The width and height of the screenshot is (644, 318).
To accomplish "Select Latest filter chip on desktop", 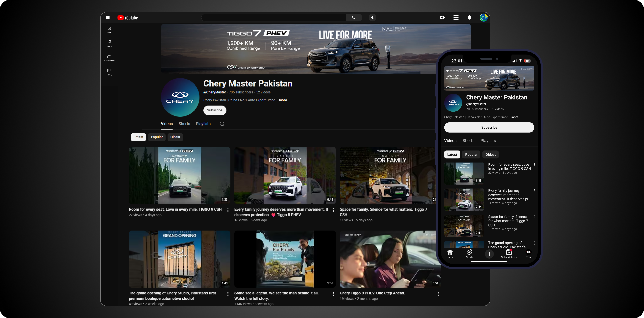I will [138, 137].
